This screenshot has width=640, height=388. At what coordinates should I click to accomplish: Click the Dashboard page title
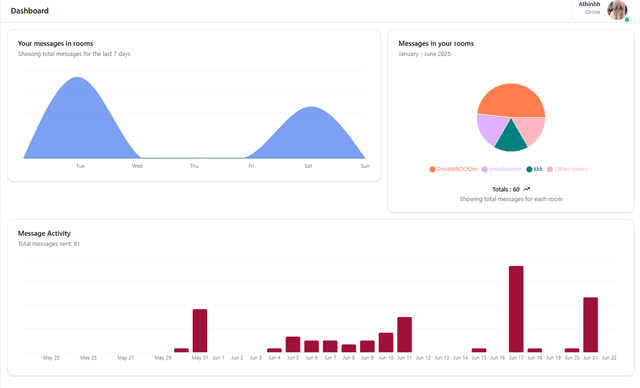[29, 11]
